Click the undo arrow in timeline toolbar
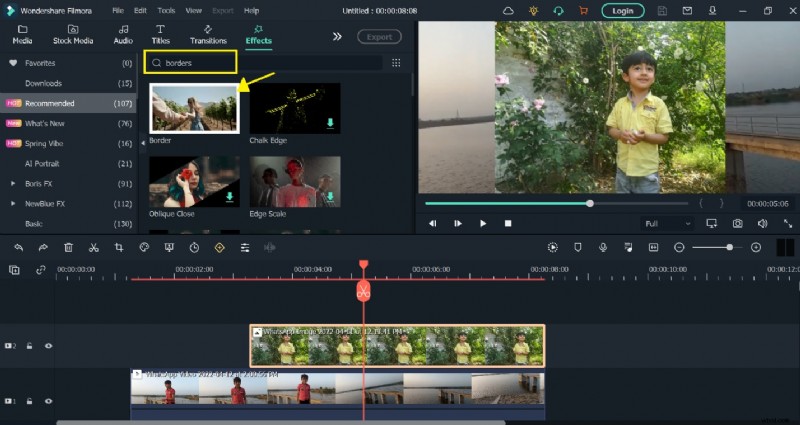 (19, 247)
